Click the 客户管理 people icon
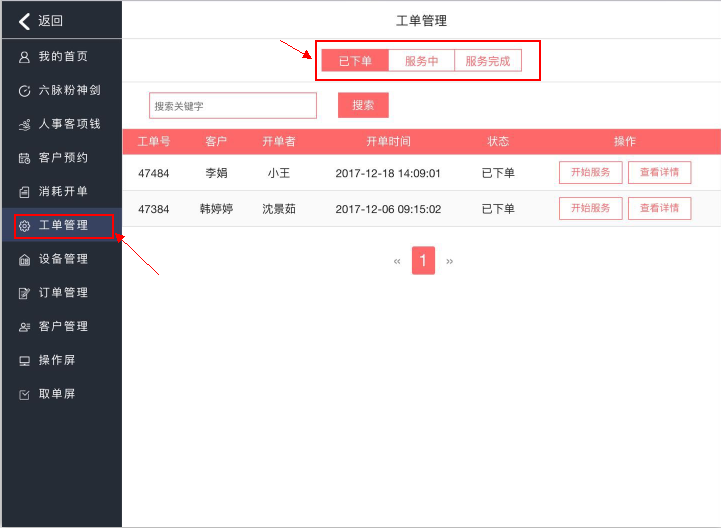This screenshot has height=528, width=721. click(25, 327)
